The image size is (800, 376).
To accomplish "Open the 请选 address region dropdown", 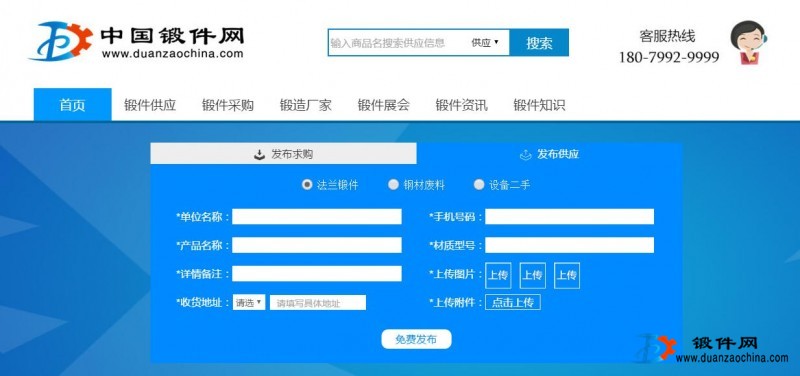I will coord(249,303).
